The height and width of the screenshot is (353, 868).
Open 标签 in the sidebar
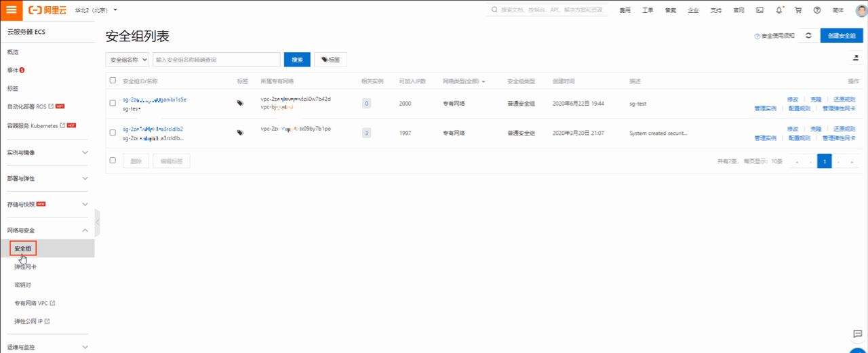pos(13,88)
